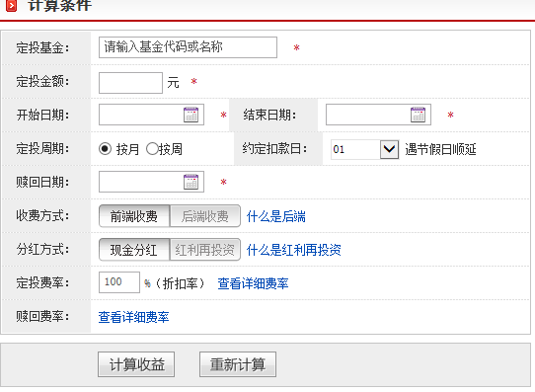Select 现金分红 dividend option

coord(134,250)
